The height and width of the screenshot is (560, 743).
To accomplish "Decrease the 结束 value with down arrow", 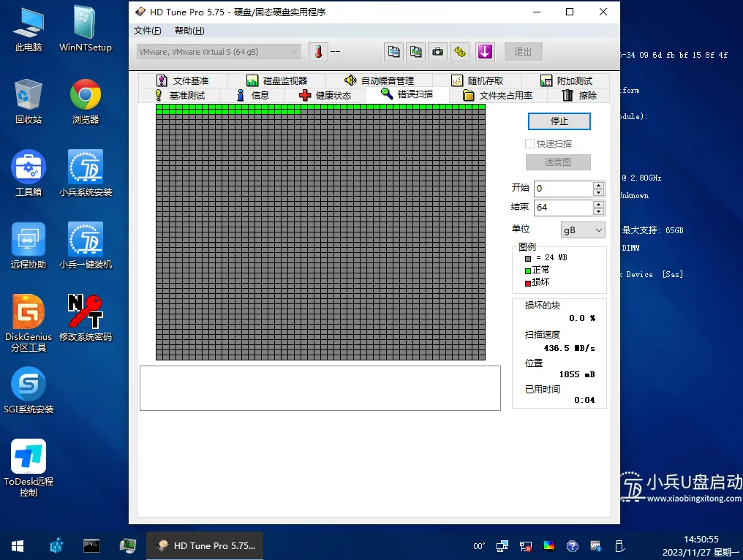I will (x=598, y=211).
